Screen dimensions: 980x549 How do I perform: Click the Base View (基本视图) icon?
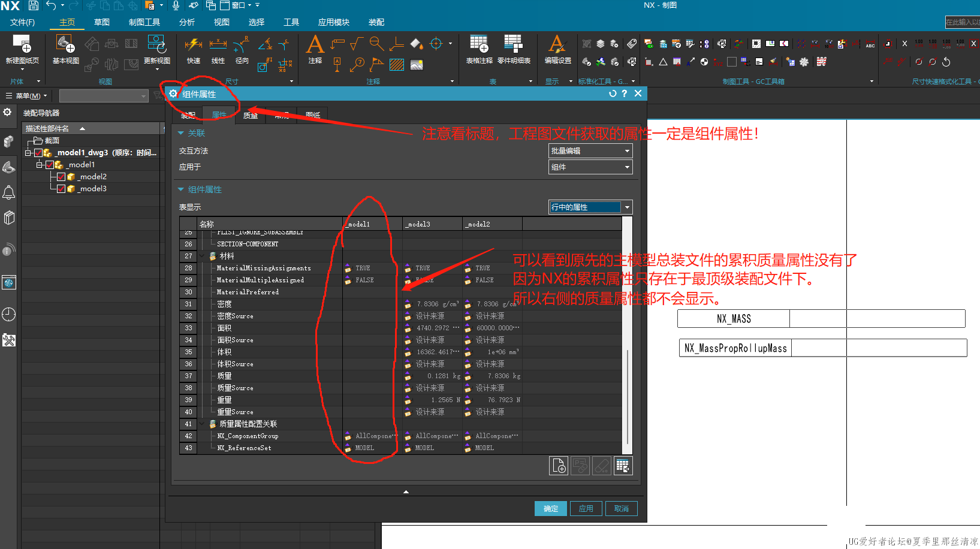click(65, 44)
